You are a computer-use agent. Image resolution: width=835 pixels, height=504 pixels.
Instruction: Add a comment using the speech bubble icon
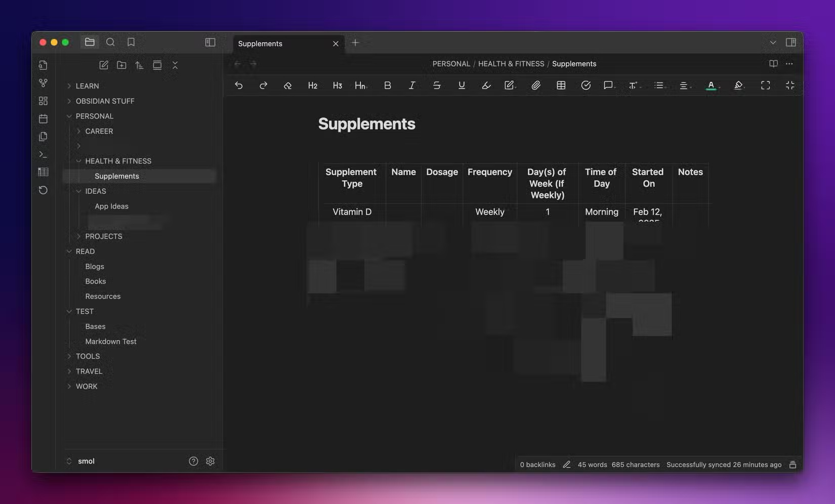608,85
